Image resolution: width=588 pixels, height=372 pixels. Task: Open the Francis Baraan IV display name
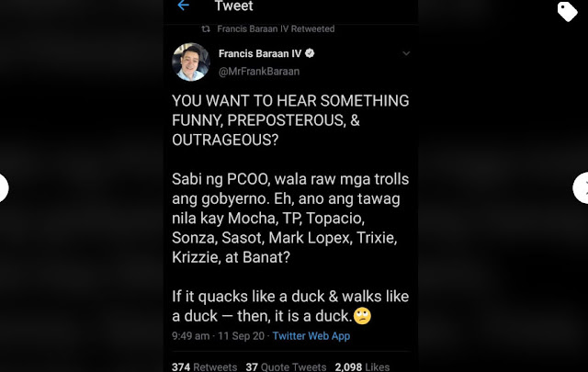click(x=260, y=52)
